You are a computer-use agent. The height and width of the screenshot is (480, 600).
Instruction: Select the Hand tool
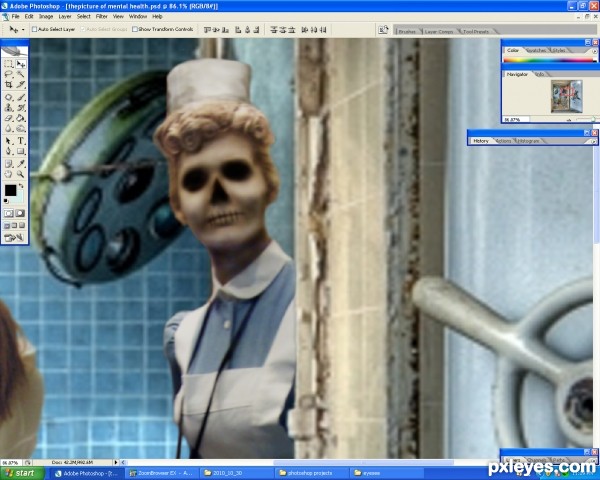point(9,174)
